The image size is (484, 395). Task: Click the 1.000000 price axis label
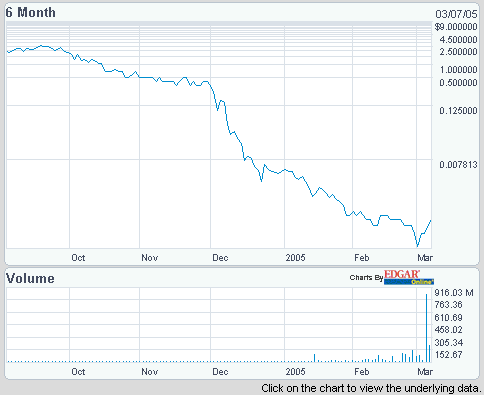(x=458, y=70)
